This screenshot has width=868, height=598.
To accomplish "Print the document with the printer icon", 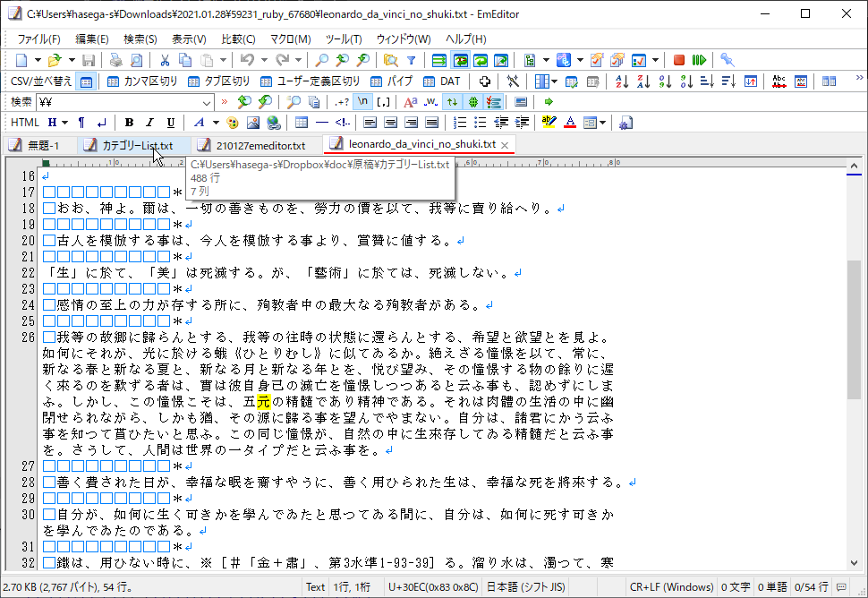I will 115,60.
